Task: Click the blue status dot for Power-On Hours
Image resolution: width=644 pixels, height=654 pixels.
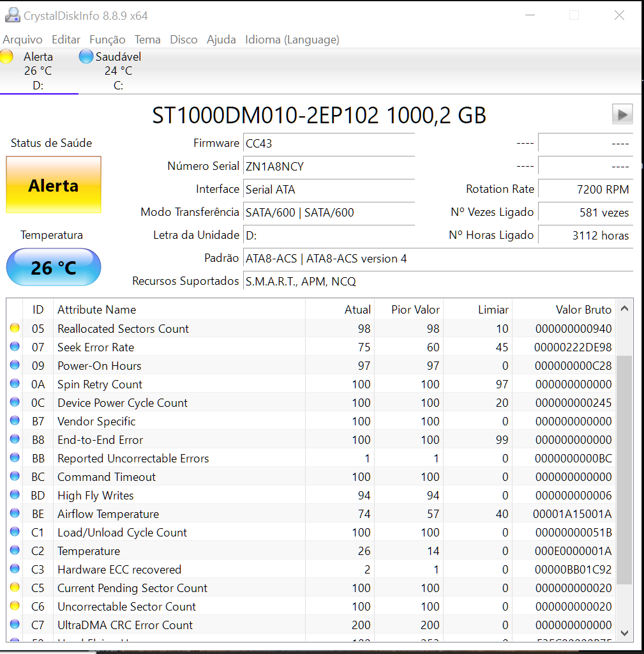Action: [15, 365]
